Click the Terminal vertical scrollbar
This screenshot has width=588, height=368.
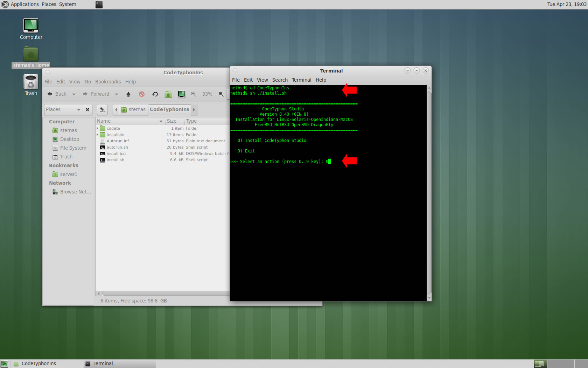click(x=429, y=193)
